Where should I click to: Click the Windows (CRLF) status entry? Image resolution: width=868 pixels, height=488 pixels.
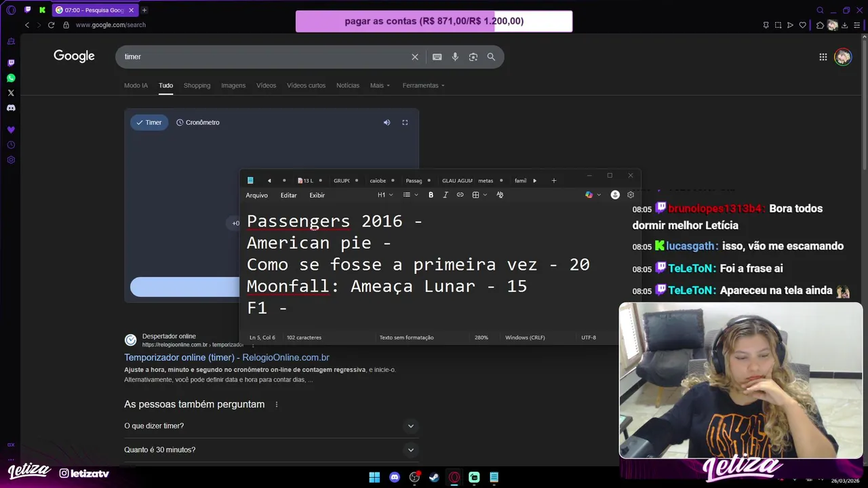coord(525,338)
